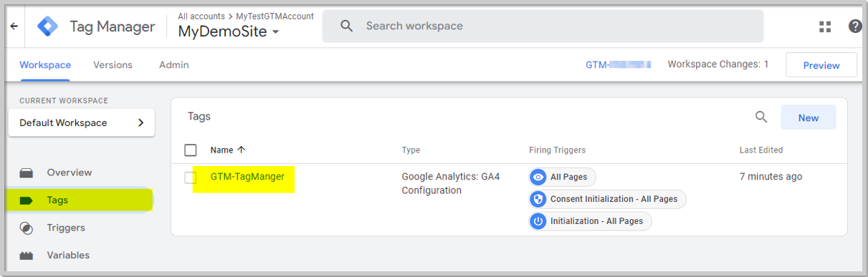Screen dimensions: 868x277
Task: Click Initialization - All Pages chip
Action: click(x=591, y=221)
